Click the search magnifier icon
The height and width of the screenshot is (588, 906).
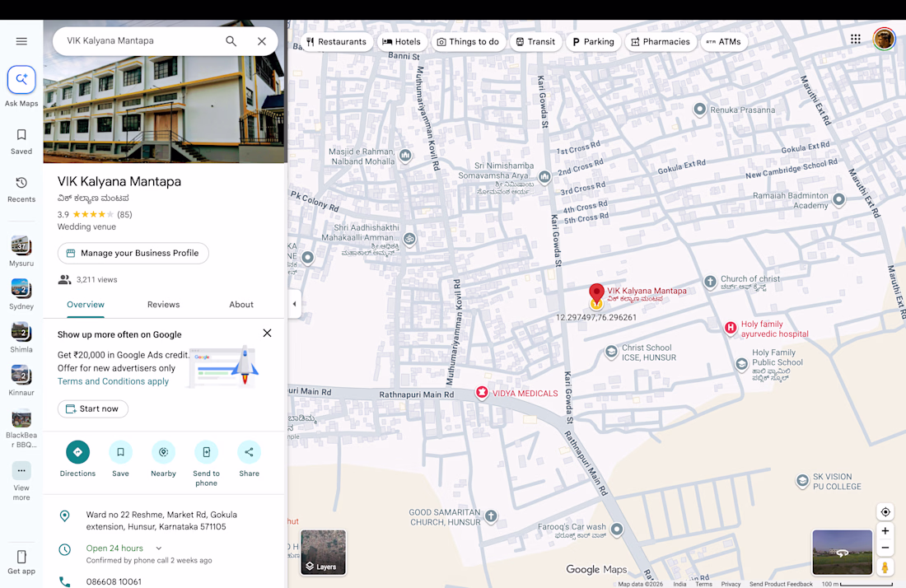click(231, 41)
